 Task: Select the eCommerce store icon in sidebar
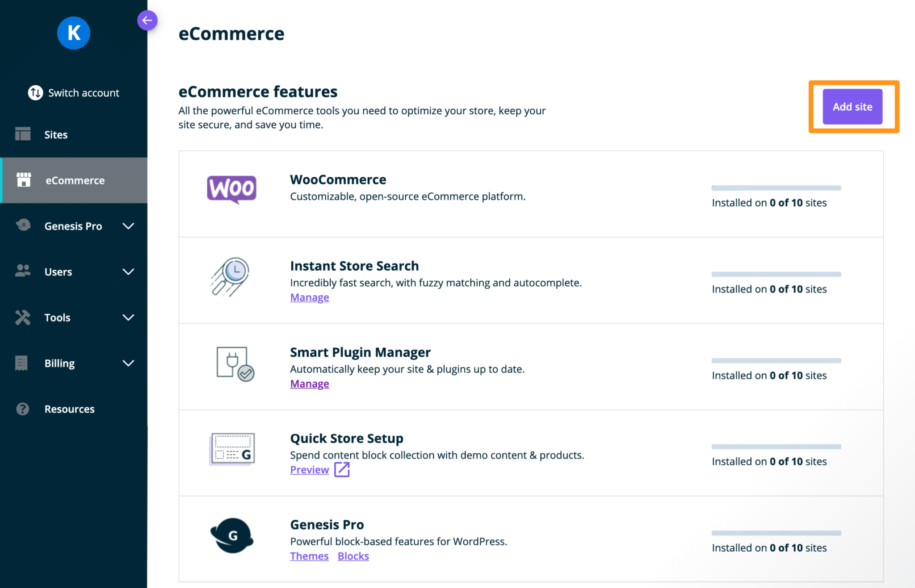coord(22,180)
